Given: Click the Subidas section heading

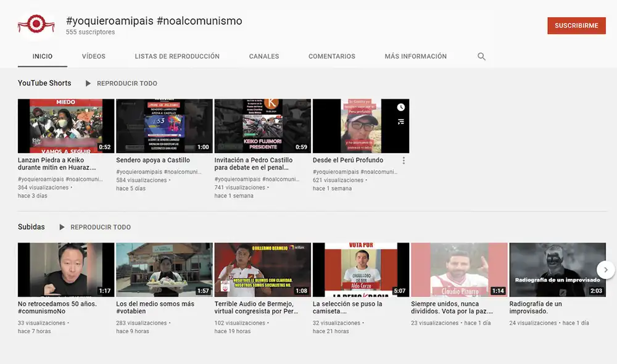Looking at the screenshot, I should (31, 226).
